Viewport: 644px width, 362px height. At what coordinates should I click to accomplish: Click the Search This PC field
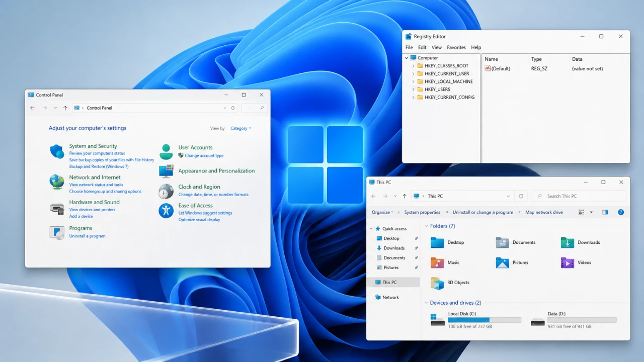pyautogui.click(x=579, y=196)
